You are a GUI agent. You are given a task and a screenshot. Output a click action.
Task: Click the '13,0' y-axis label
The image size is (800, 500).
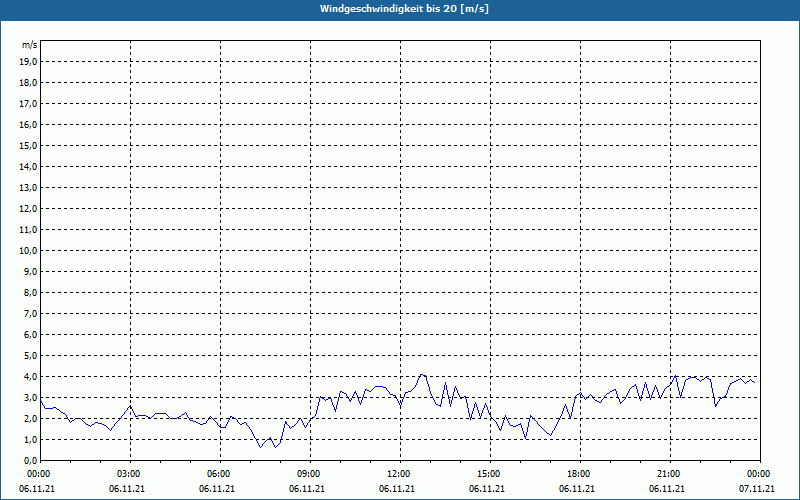[x=29, y=188]
